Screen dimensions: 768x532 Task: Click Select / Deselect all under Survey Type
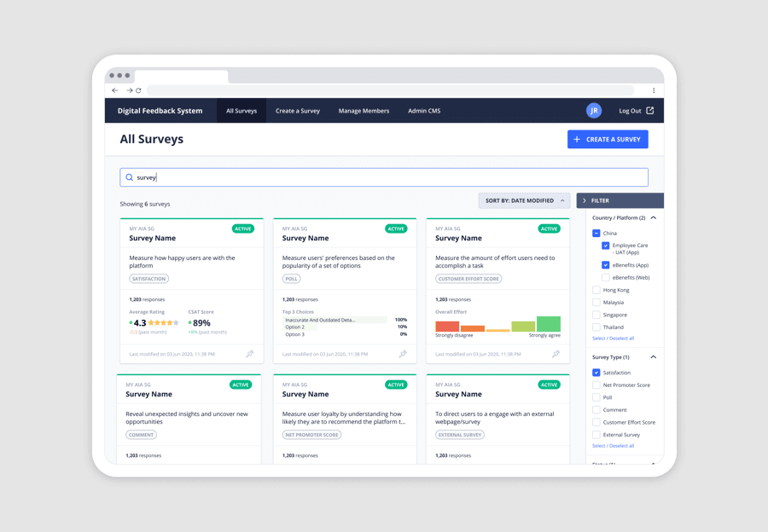[x=613, y=446]
